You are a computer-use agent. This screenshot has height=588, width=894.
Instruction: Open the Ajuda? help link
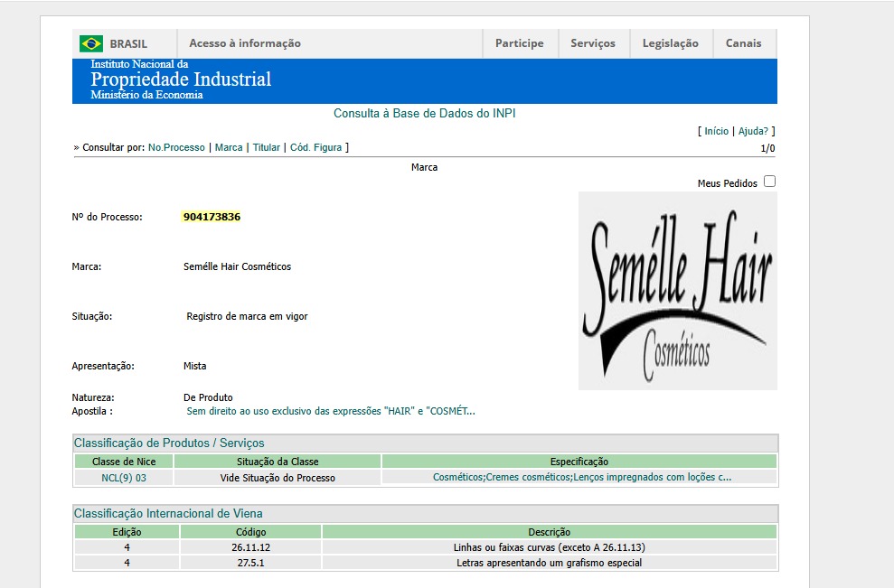coord(753,131)
